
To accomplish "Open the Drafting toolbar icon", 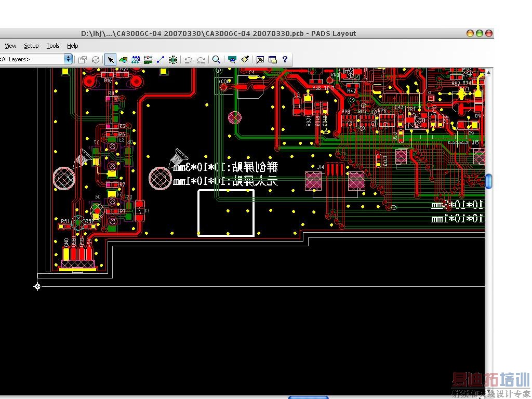I will coord(123,60).
